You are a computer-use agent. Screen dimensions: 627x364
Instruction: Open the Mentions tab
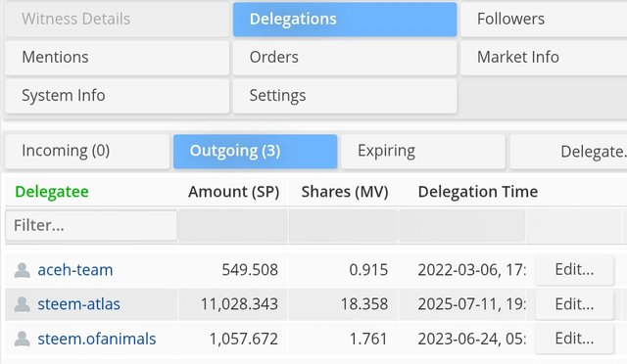pyautogui.click(x=118, y=58)
